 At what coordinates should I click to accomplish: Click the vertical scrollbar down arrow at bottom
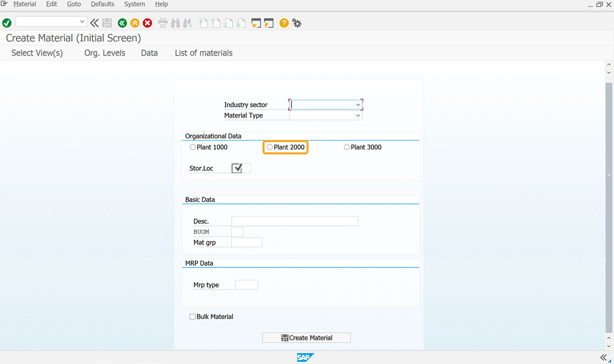[609, 346]
